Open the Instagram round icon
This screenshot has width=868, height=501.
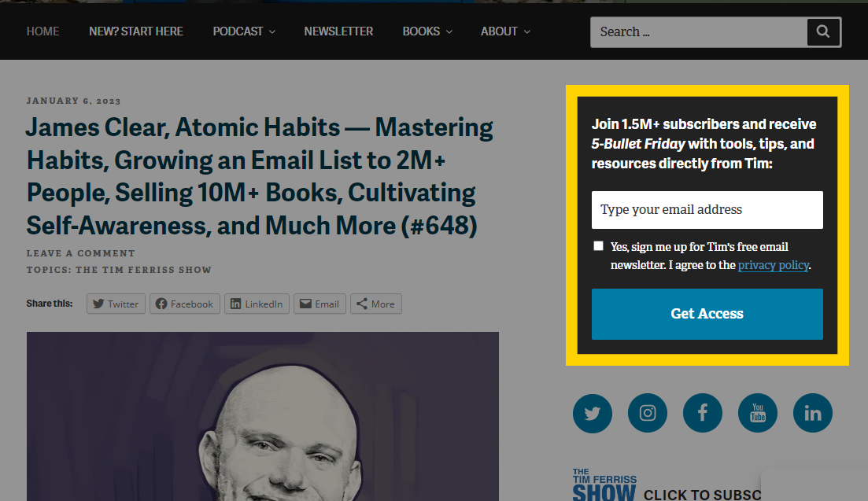[x=647, y=413]
